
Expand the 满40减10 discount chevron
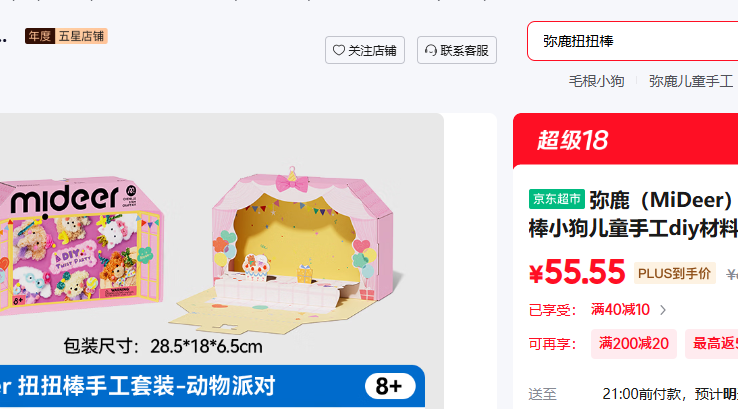(663, 310)
